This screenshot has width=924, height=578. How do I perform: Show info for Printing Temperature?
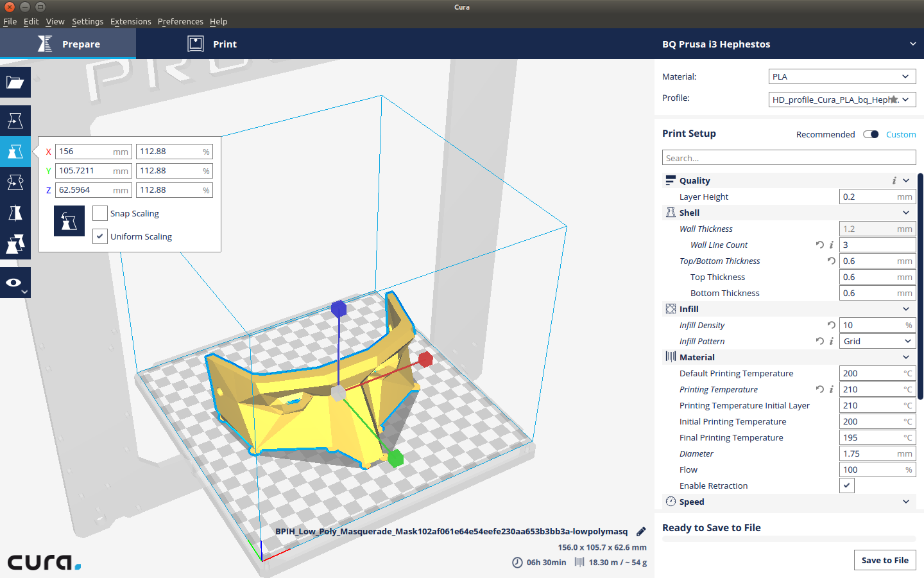(832, 389)
